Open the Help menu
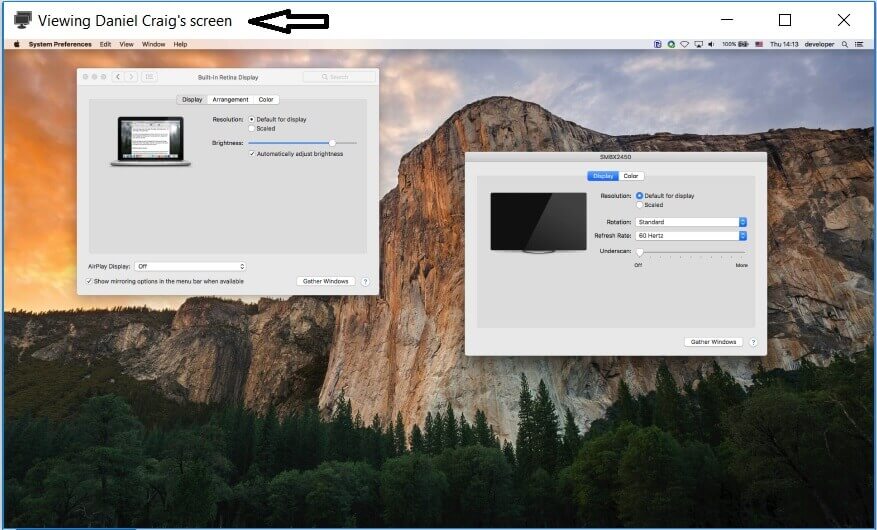The image size is (877, 530). pos(180,44)
